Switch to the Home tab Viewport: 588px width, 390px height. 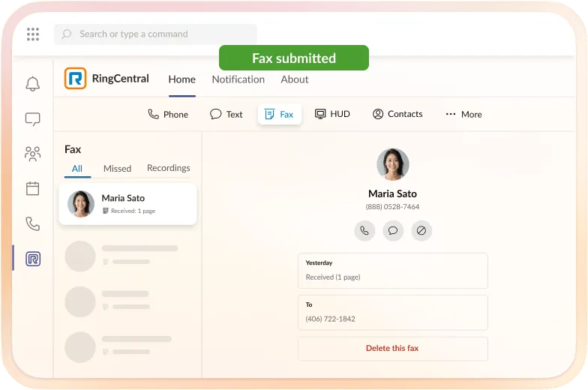click(181, 79)
